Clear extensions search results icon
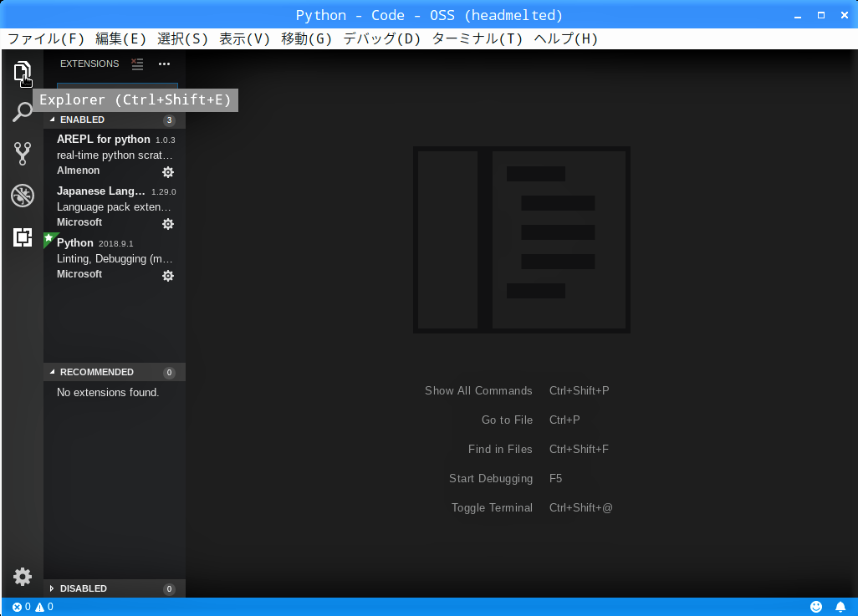858x616 pixels. click(x=137, y=64)
